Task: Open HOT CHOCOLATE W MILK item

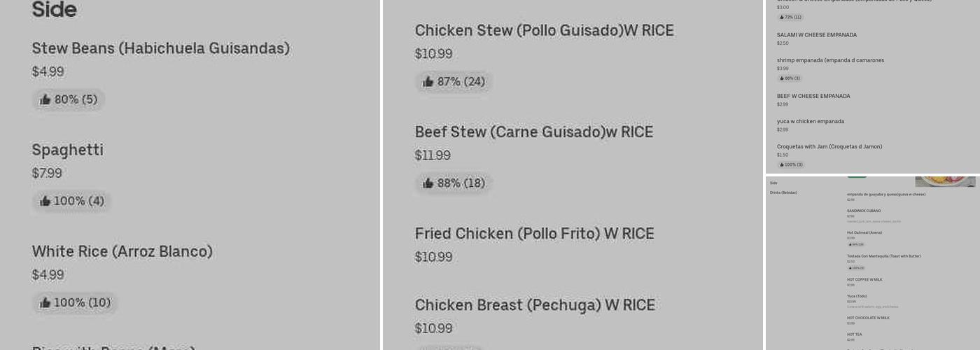Action: click(x=868, y=318)
